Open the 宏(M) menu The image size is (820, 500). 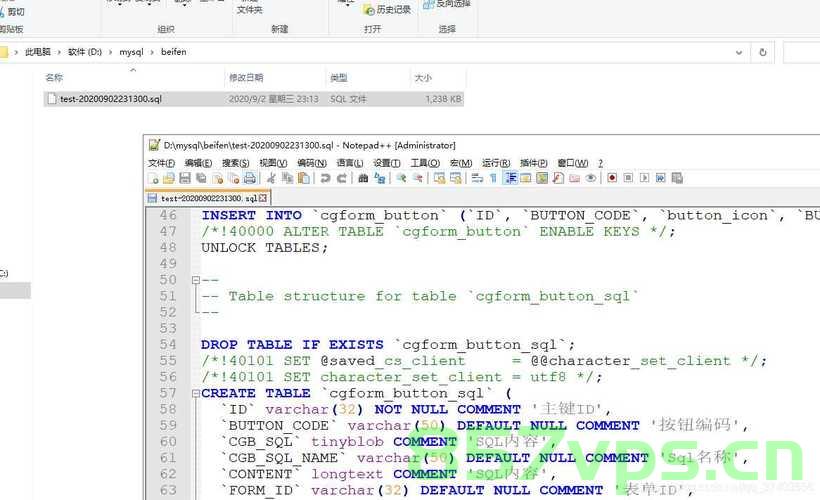(461, 163)
